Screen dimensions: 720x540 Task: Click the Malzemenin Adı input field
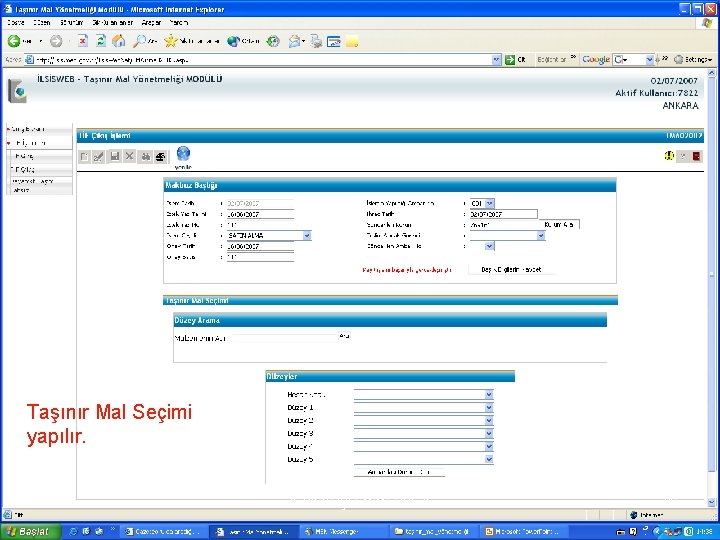[x=284, y=338]
